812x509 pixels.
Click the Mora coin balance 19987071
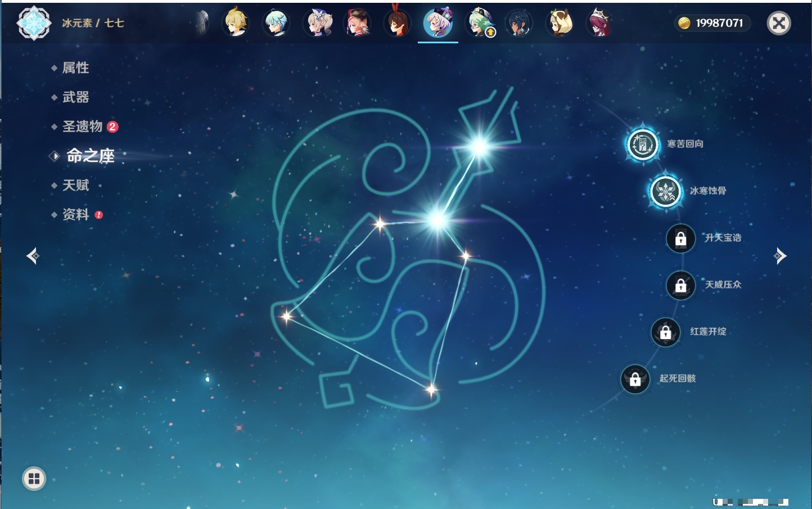[712, 23]
